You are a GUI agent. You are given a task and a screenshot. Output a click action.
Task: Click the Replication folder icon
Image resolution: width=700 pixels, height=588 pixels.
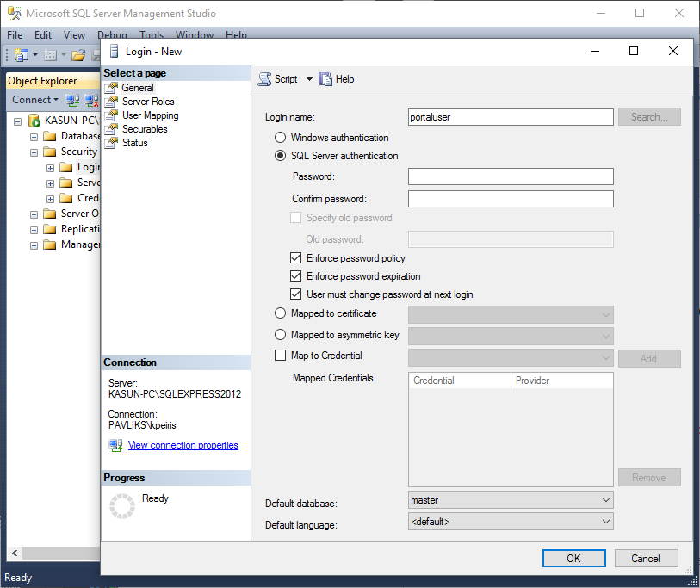[x=50, y=230]
